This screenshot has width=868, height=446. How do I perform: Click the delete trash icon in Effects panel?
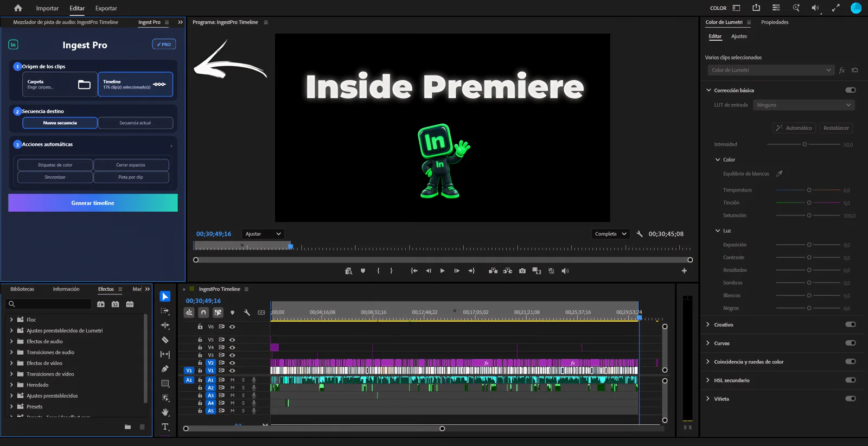pos(142,427)
